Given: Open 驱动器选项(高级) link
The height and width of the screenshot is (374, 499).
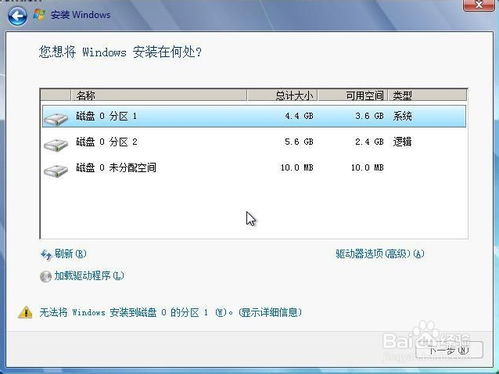Looking at the screenshot, I should [x=380, y=254].
